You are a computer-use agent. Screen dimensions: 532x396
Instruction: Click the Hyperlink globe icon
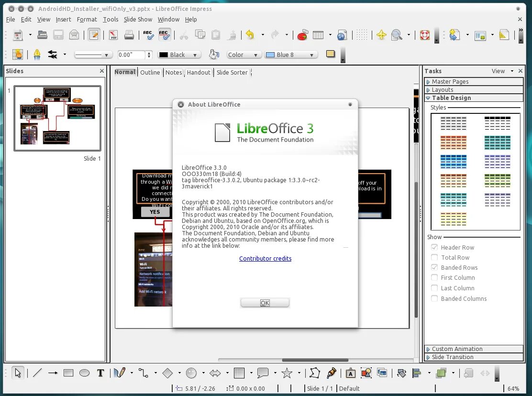pyautogui.click(x=342, y=35)
